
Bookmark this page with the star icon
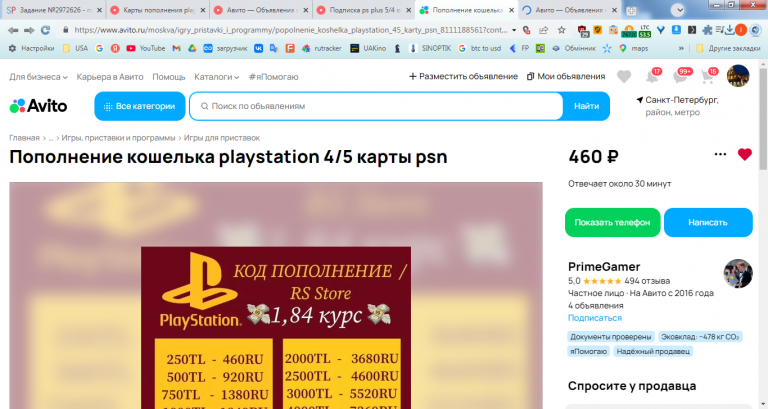click(561, 30)
